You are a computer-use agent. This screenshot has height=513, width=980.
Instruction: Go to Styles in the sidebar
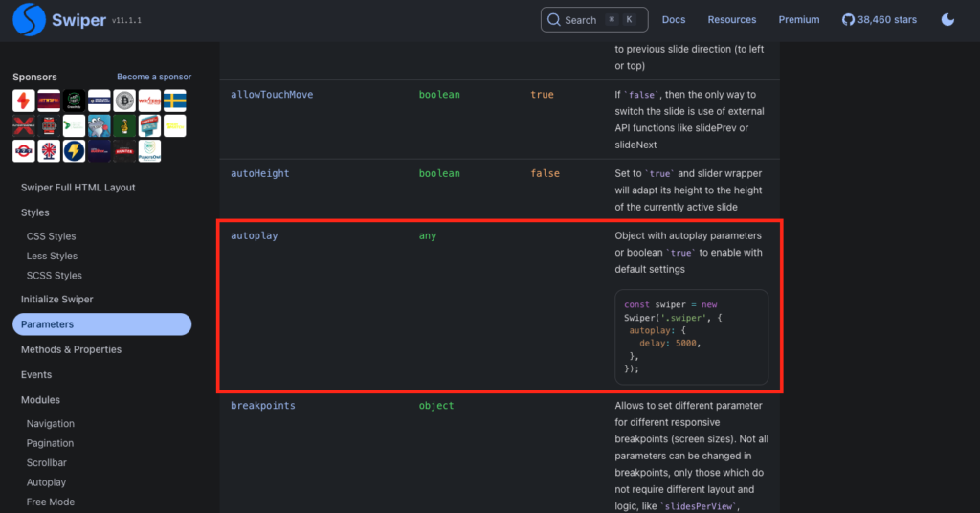[x=35, y=212]
